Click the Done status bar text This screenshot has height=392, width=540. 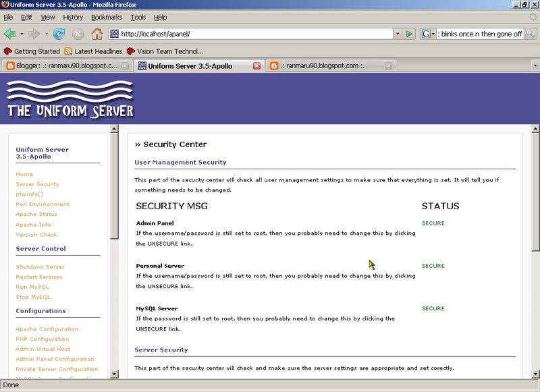[11, 385]
